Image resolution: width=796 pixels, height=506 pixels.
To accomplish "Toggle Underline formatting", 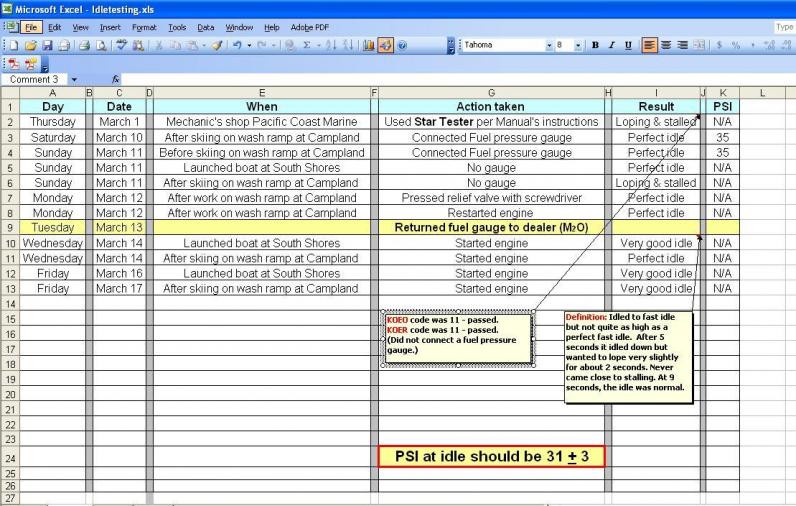I will [x=627, y=45].
